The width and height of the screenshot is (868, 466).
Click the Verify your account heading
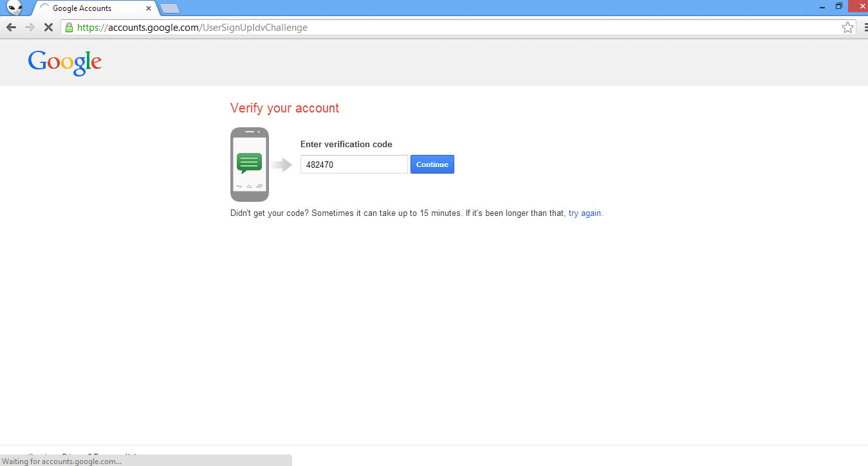click(284, 108)
